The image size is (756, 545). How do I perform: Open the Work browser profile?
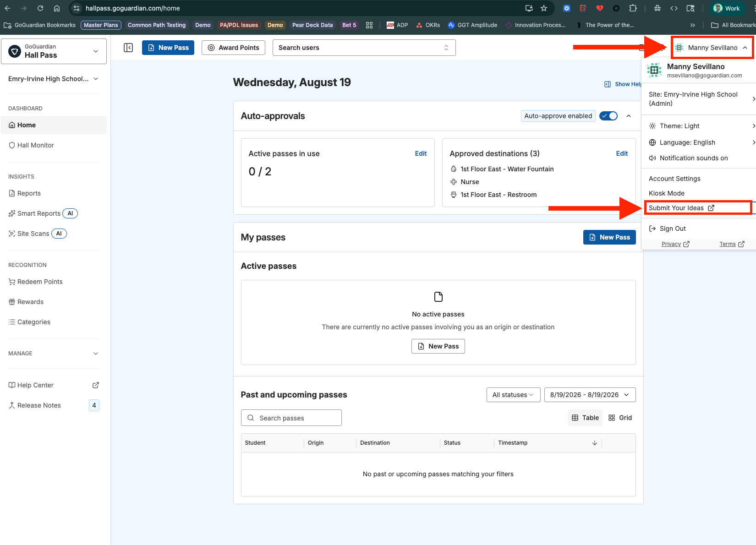point(726,8)
